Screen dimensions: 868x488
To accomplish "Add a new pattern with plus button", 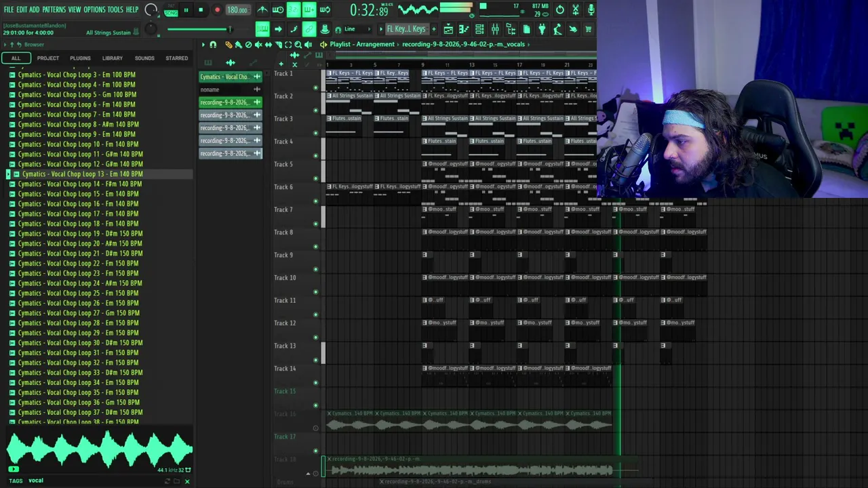I will coord(434,29).
